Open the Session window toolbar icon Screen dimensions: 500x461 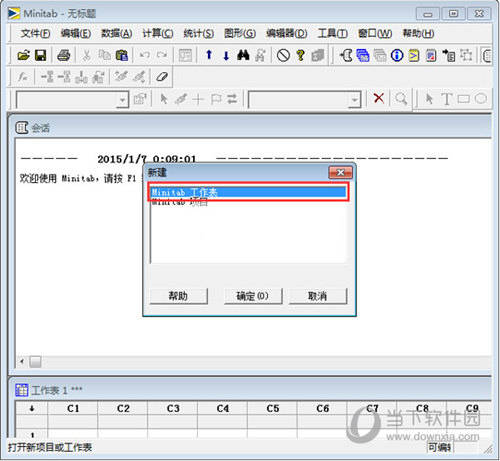pyautogui.click(x=346, y=55)
